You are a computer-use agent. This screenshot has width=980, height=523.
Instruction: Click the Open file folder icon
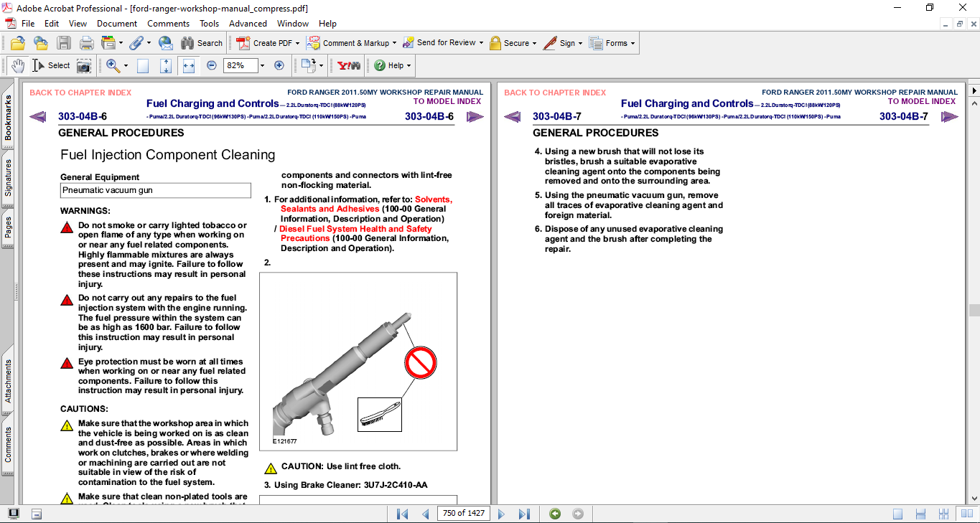pyautogui.click(x=18, y=43)
